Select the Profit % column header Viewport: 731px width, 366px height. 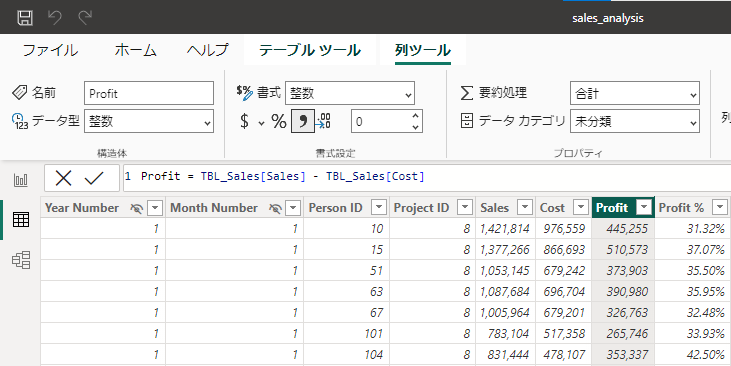[681, 208]
